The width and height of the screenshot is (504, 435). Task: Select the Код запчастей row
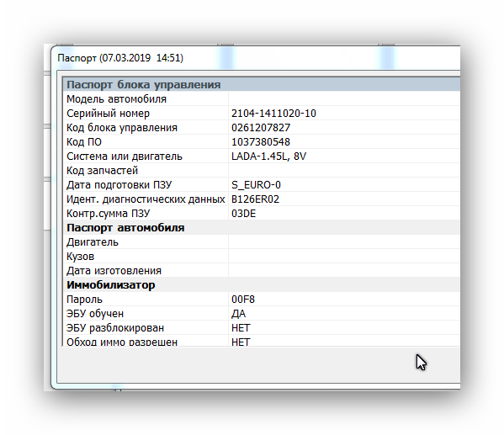pos(262,171)
